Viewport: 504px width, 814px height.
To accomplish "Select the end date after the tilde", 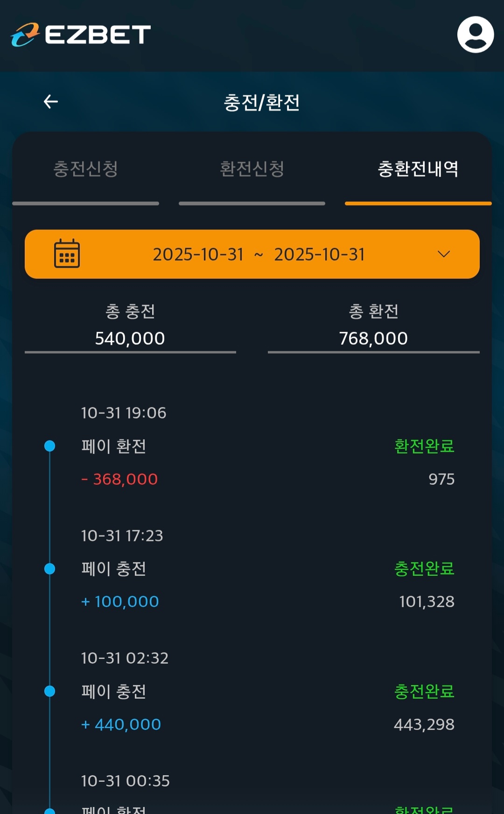I will [319, 255].
